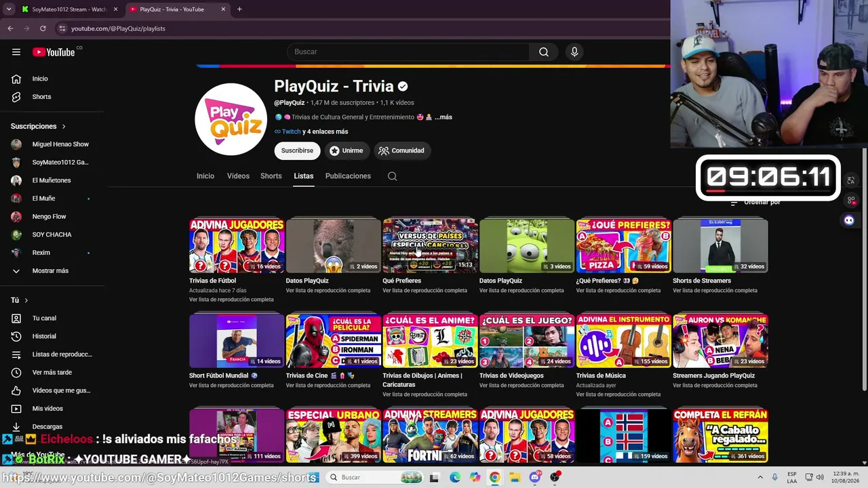868x488 pixels.
Task: Open File Explorer from the taskbar
Action: tap(515, 477)
